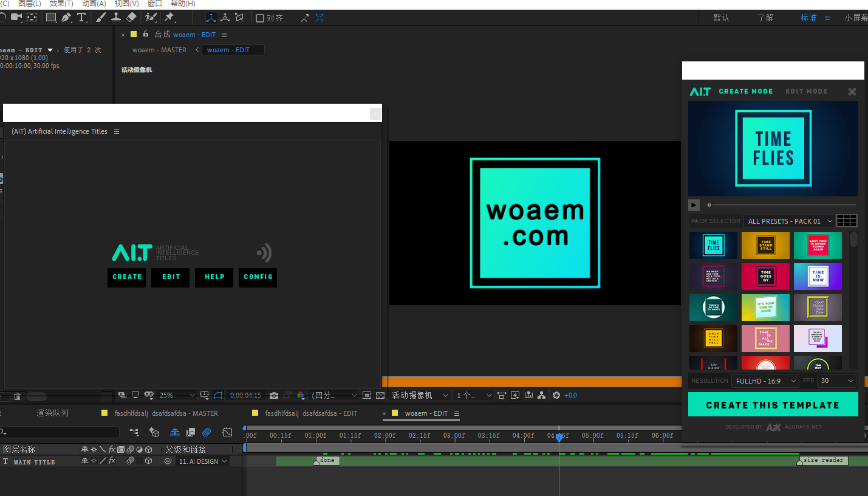Screen dimensions: 868x496
Task: Click the Fast Previews icon in viewer bar
Action: [515, 395]
